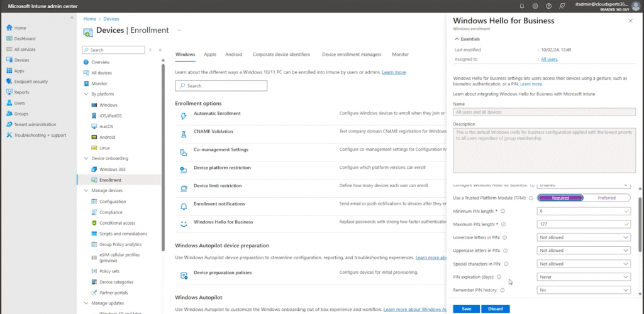This screenshot has width=644, height=314.
Task: Click the Maximum PIN length field
Action: (x=584, y=224)
